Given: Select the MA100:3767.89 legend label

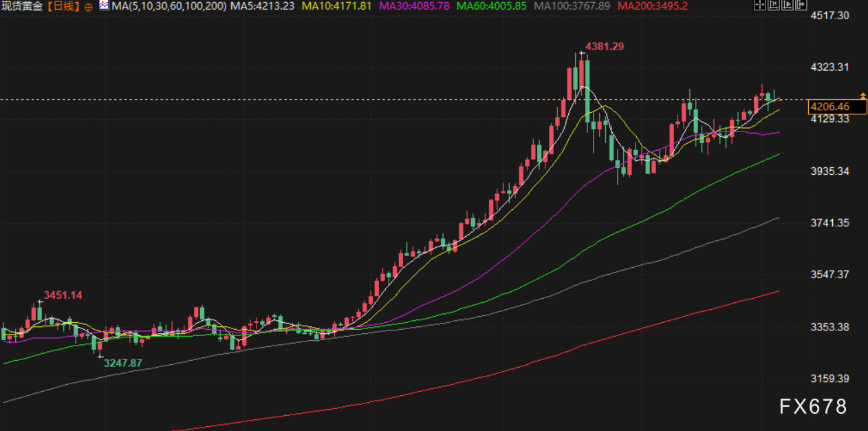Looking at the screenshot, I should [572, 6].
